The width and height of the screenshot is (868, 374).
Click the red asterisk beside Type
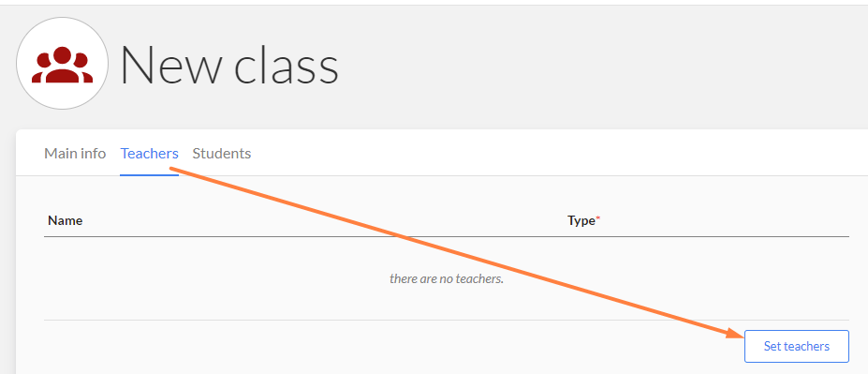click(597, 218)
